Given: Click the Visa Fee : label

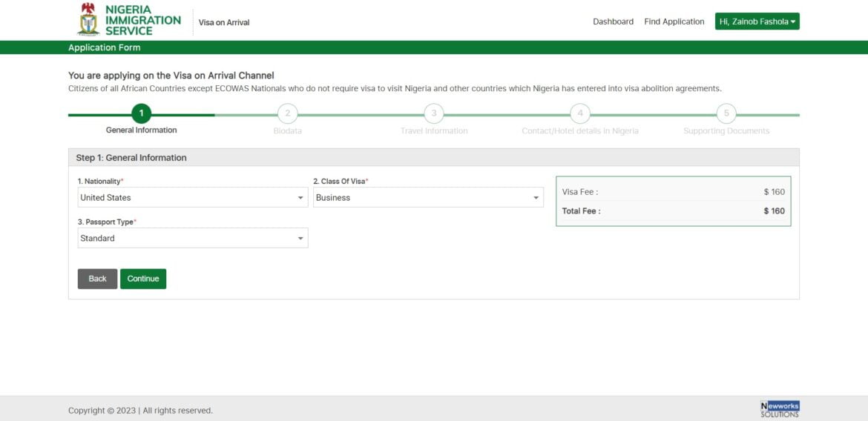Looking at the screenshot, I should point(580,192).
